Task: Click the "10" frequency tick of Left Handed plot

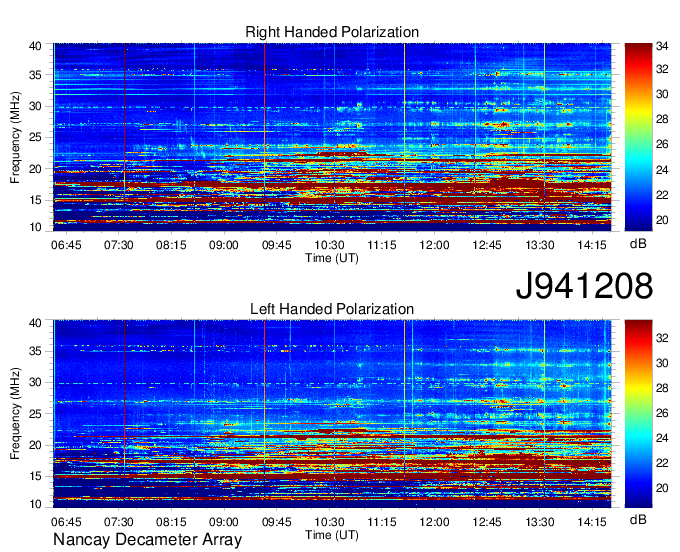Action: pos(36,504)
